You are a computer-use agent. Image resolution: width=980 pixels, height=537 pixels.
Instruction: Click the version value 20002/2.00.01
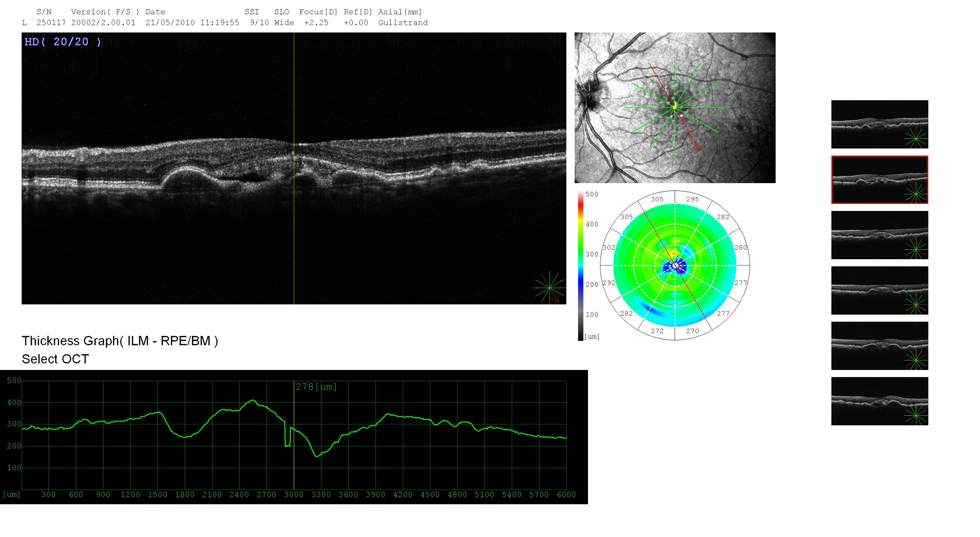pos(103,23)
